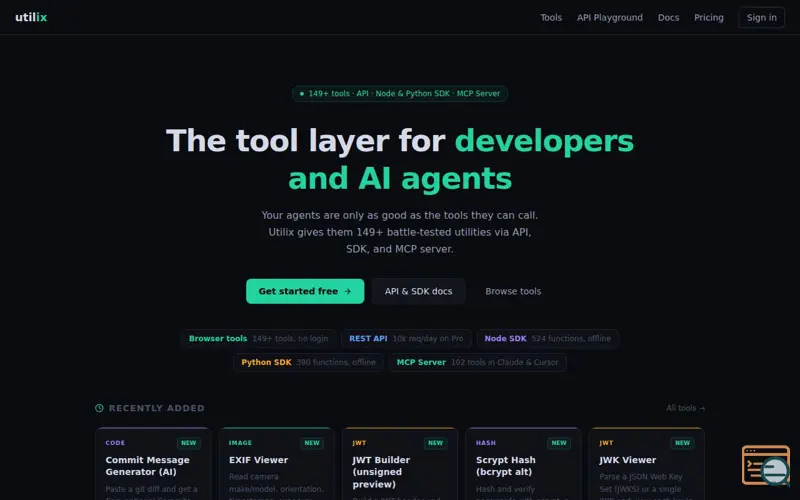Open the floating terminal widget icon
Screen dimensions: 800x500
[x=765, y=465]
